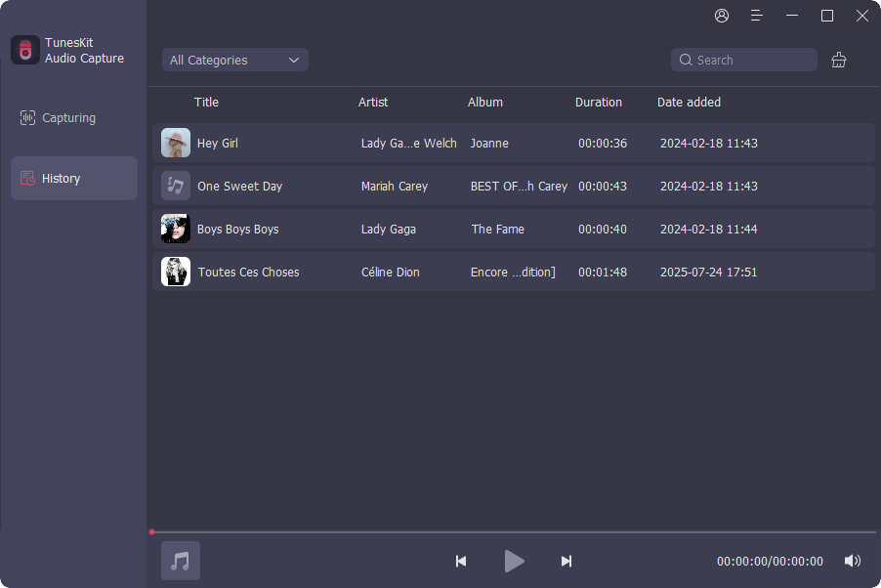Skip to the previous track
Image resolution: width=881 pixels, height=588 pixels.
(461, 561)
